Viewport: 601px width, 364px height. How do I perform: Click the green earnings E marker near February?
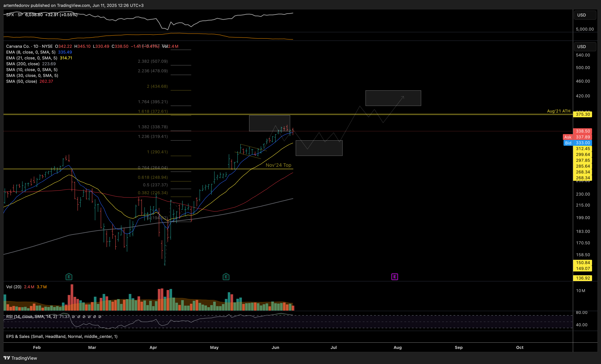(69, 277)
